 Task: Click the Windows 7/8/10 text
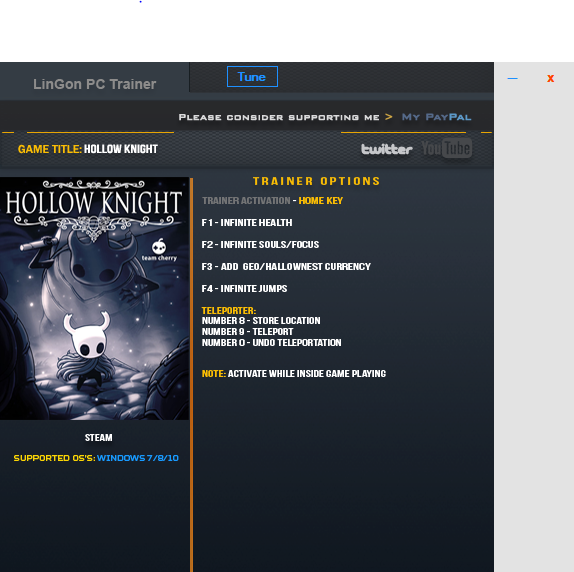tap(138, 458)
